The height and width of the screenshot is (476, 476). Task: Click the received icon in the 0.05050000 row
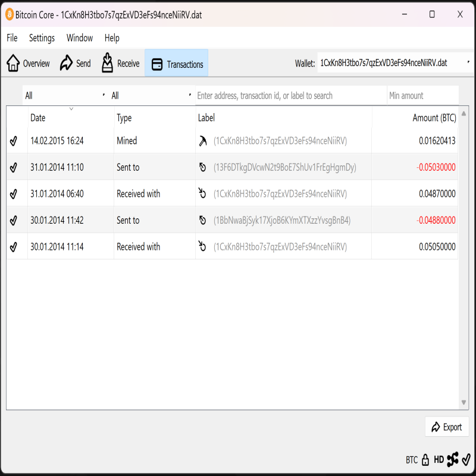click(x=202, y=246)
